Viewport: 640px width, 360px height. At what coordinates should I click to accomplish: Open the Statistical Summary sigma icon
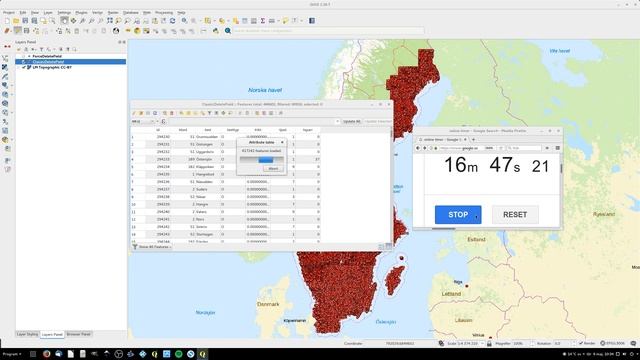tap(262, 21)
